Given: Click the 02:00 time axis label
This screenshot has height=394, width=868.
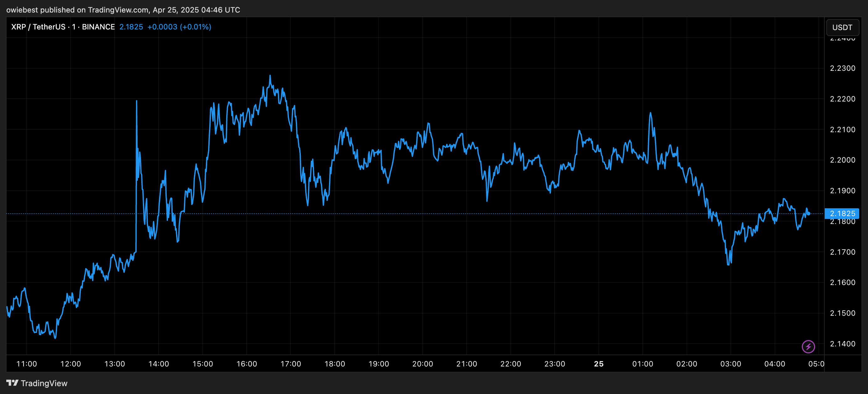Looking at the screenshot, I should pyautogui.click(x=687, y=364).
